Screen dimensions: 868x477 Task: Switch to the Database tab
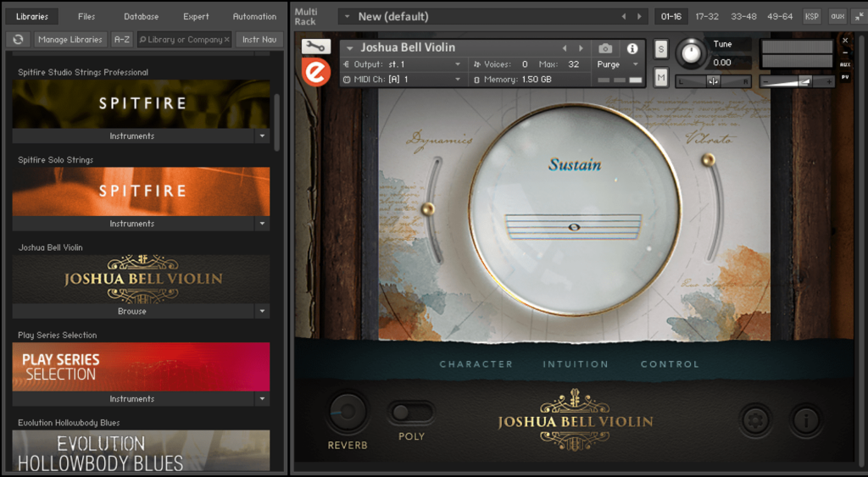tap(142, 17)
